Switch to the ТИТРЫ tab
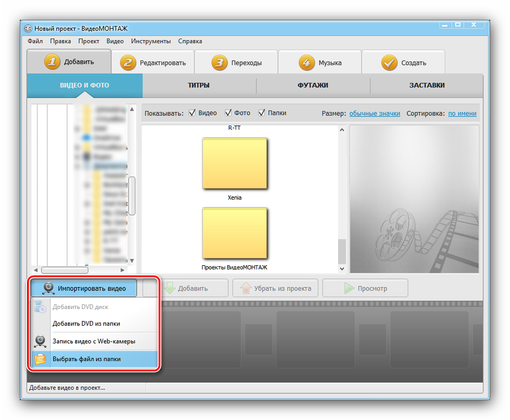The width and height of the screenshot is (510, 420). coord(199,85)
